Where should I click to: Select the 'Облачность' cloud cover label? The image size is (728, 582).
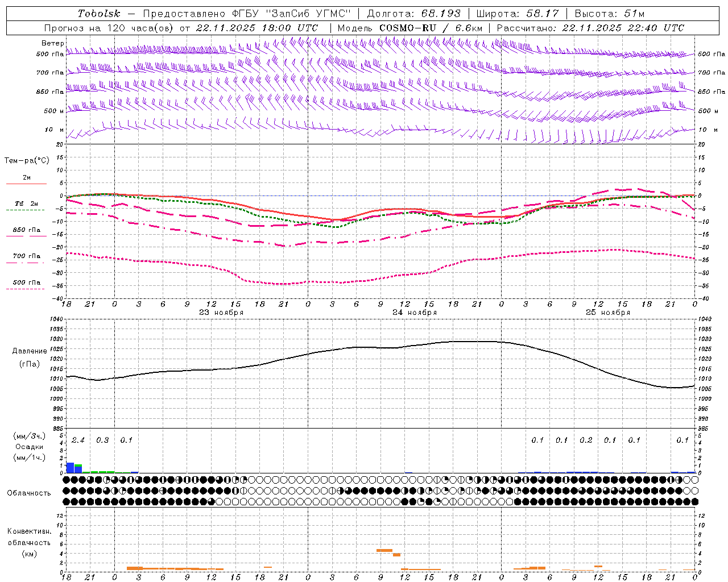click(x=29, y=493)
